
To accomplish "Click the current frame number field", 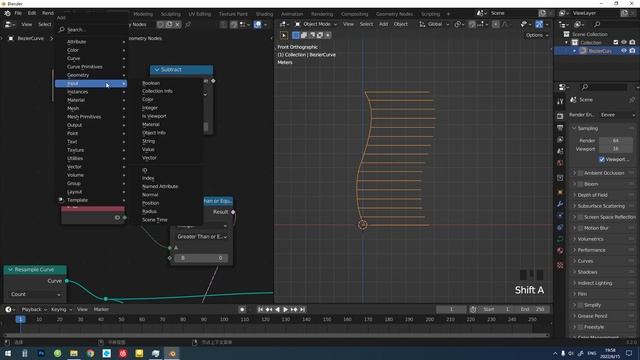I will (x=451, y=309).
